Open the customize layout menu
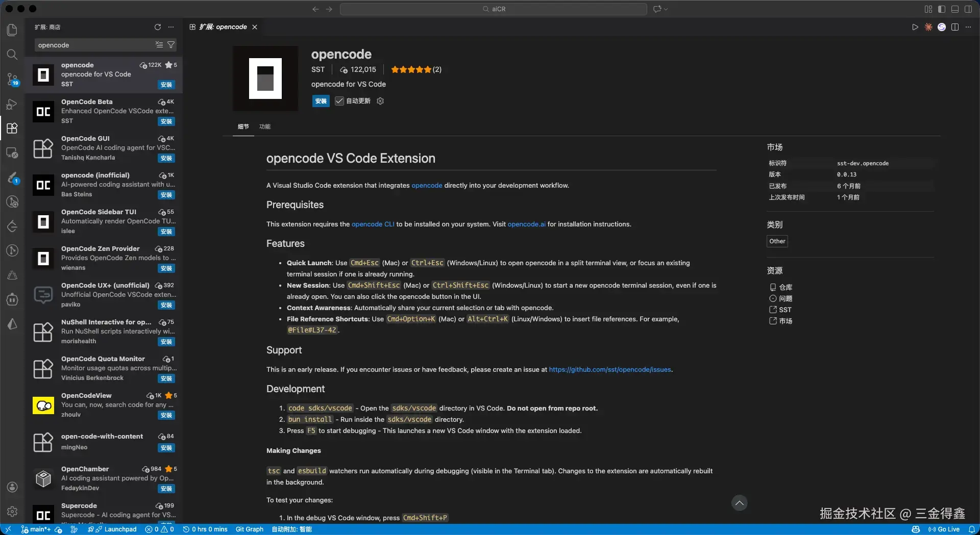 (x=928, y=9)
